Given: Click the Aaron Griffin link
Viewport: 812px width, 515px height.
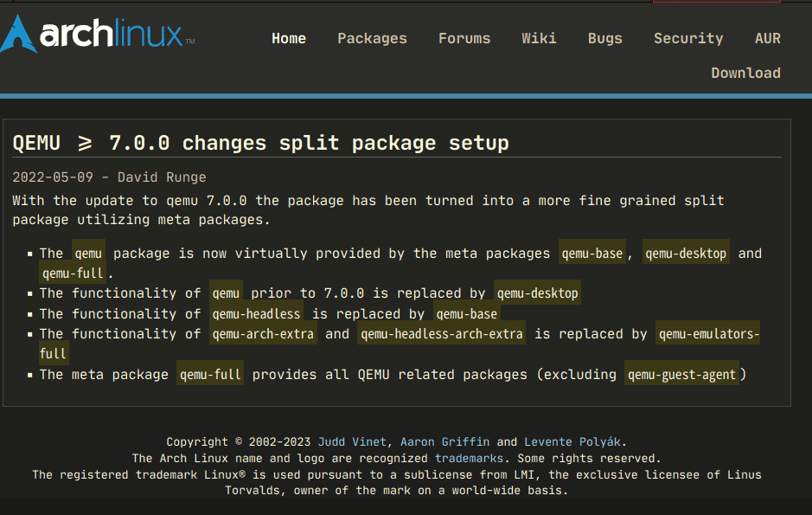Looking at the screenshot, I should tap(444, 442).
